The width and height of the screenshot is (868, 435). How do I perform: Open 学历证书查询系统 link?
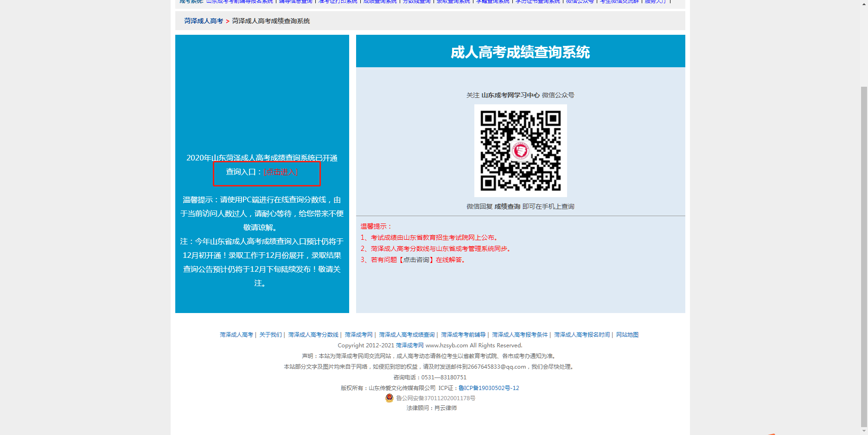(x=538, y=2)
